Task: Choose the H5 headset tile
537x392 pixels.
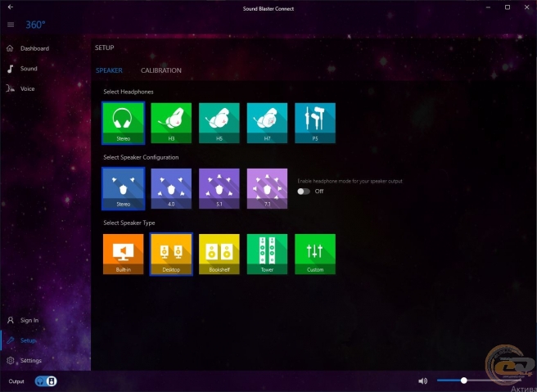Action: point(219,123)
